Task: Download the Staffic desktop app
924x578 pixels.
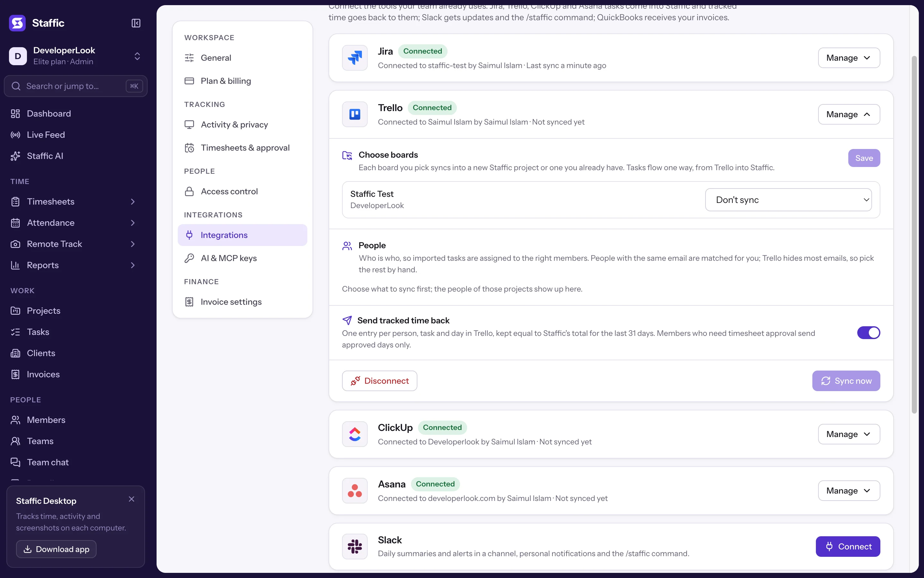Action: (x=56, y=549)
